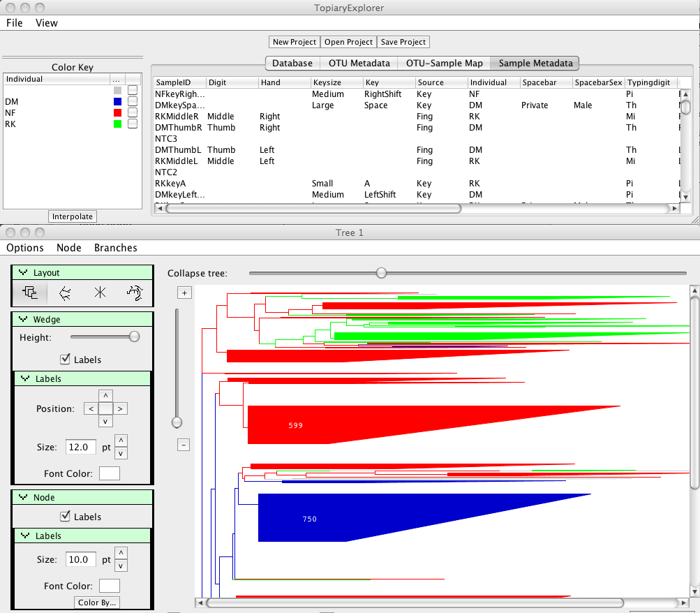700x613 pixels.
Task: Decrease node label size stepper
Action: pos(121,566)
